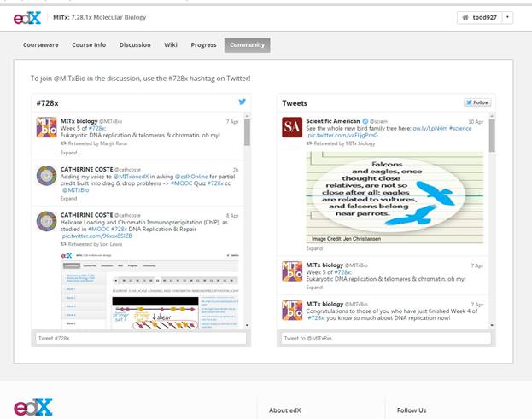
Task: Click the MITx biology author name in #728x feed
Action: coord(79,121)
